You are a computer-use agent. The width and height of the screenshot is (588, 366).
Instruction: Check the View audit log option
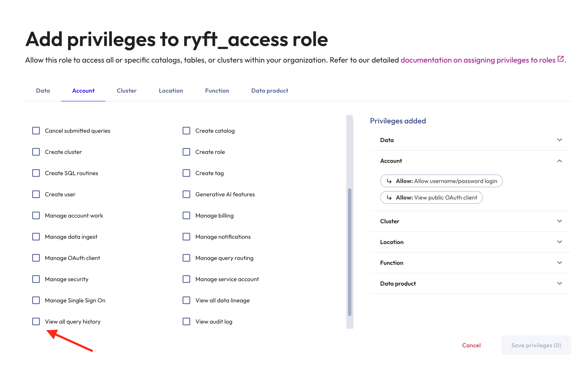tap(186, 321)
